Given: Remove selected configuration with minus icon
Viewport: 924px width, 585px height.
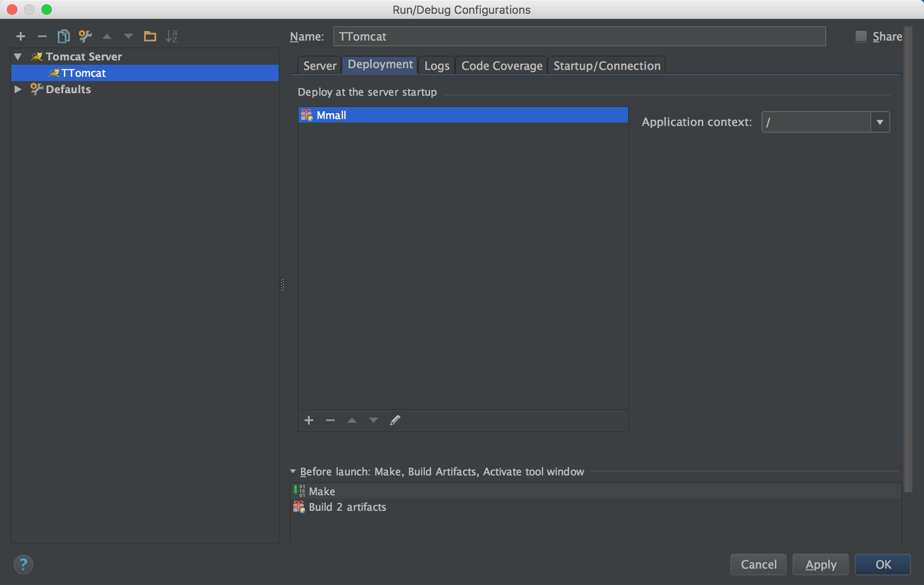Looking at the screenshot, I should pyautogui.click(x=42, y=37).
